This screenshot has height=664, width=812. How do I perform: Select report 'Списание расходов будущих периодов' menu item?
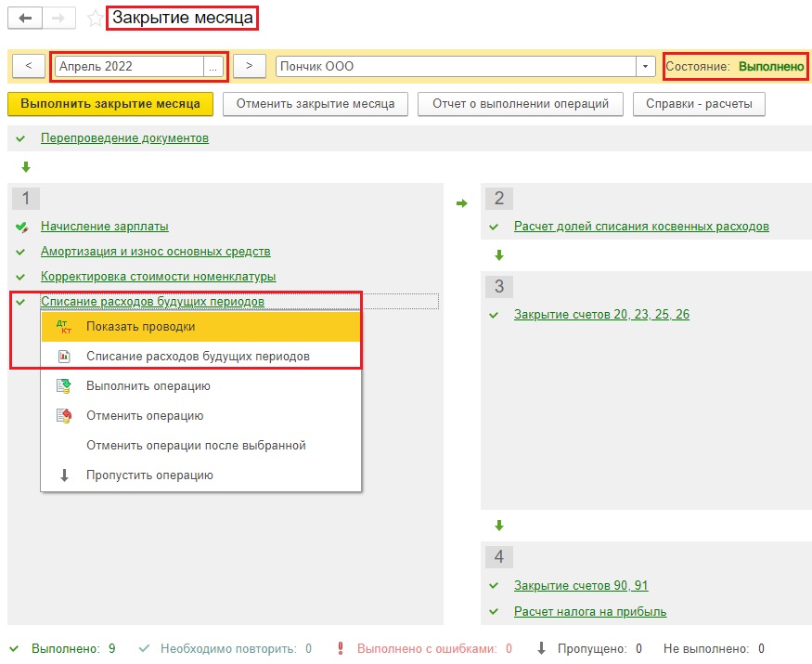coord(201,356)
